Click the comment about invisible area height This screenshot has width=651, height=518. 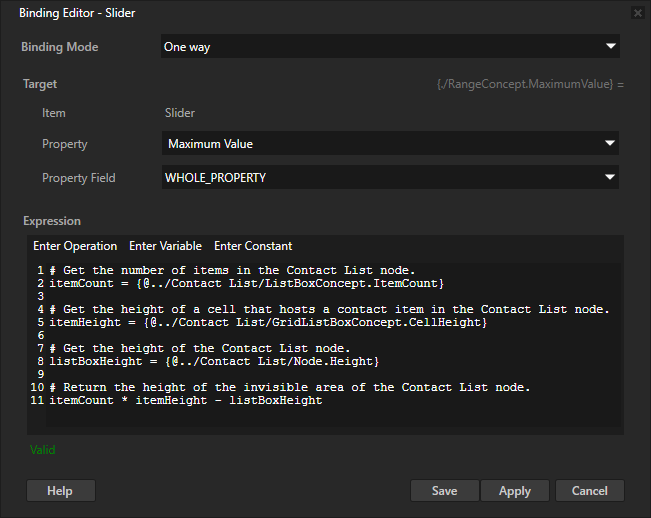pyautogui.click(x=289, y=387)
